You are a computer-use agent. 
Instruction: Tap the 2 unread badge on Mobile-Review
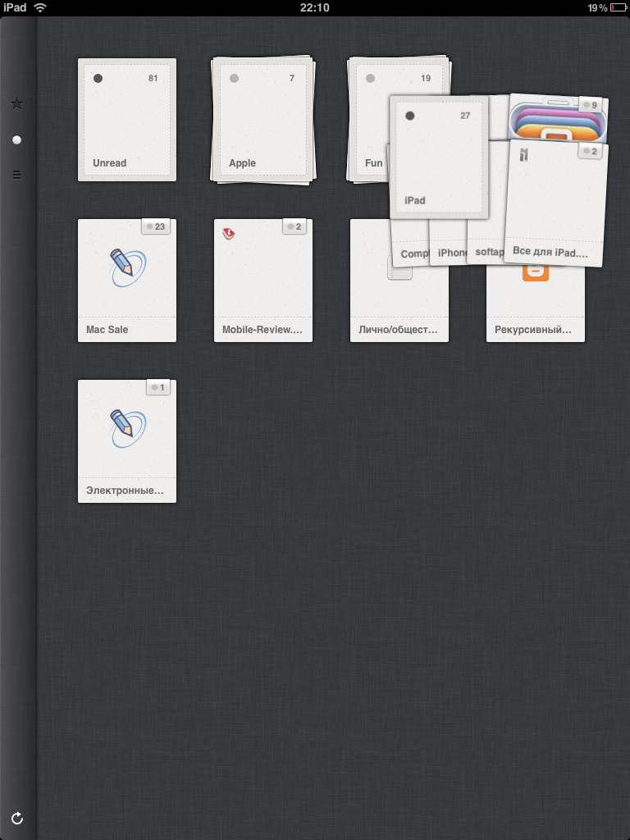[294, 226]
